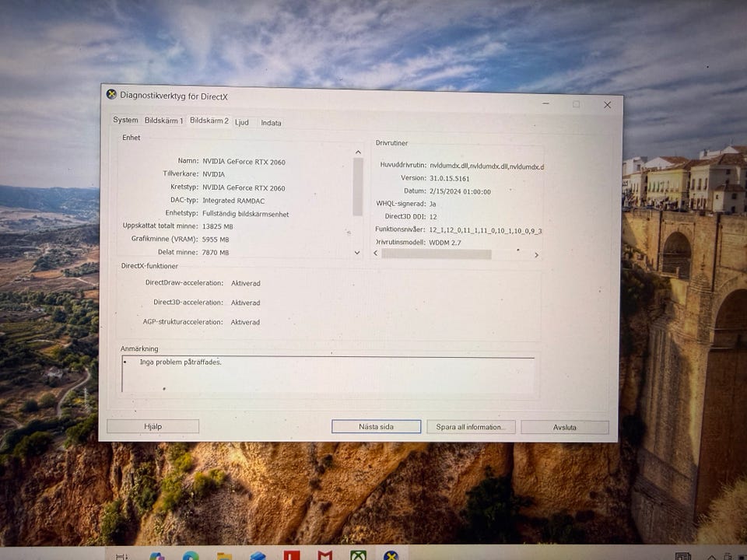The width and height of the screenshot is (747, 560).
Task: Click the Anmärkning notes text box
Action: [x=328, y=374]
